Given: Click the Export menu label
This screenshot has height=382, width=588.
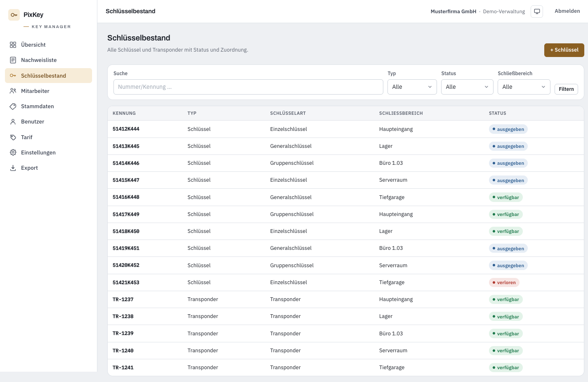Looking at the screenshot, I should tap(29, 168).
